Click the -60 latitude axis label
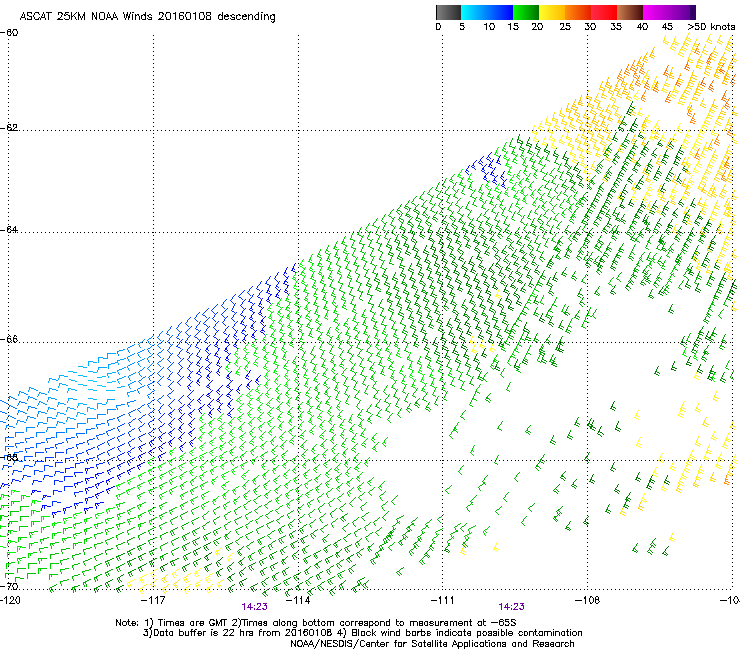 pos(10,33)
